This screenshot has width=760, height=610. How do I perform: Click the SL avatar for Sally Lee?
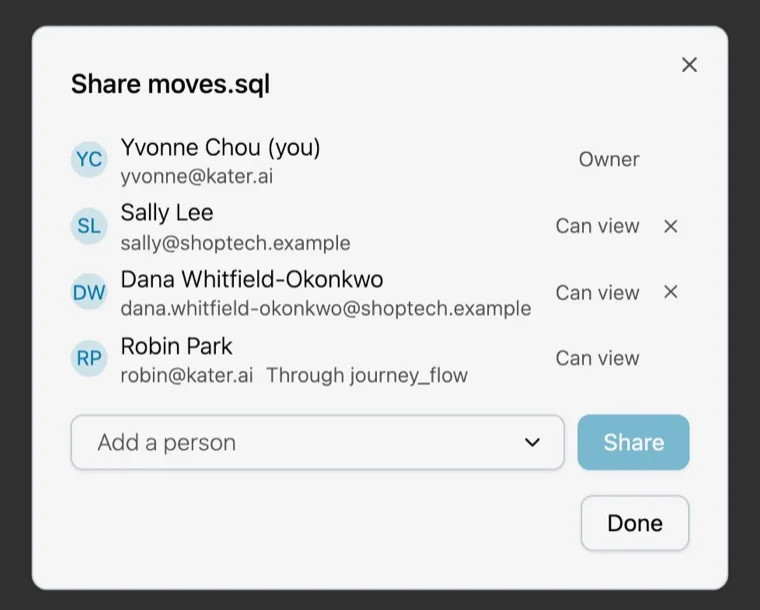click(x=89, y=226)
